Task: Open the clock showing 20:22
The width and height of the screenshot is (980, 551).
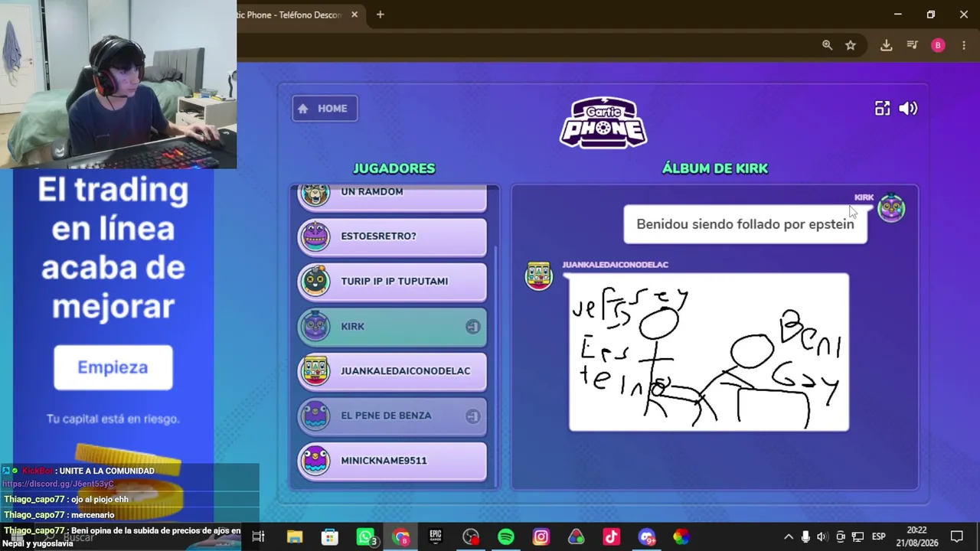Action: point(916,536)
